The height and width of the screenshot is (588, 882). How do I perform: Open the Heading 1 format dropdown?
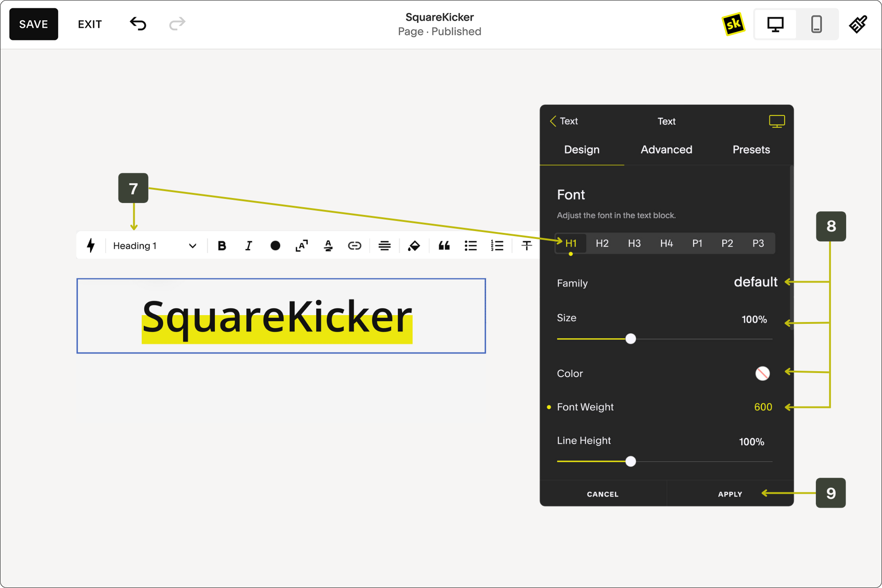click(x=155, y=246)
